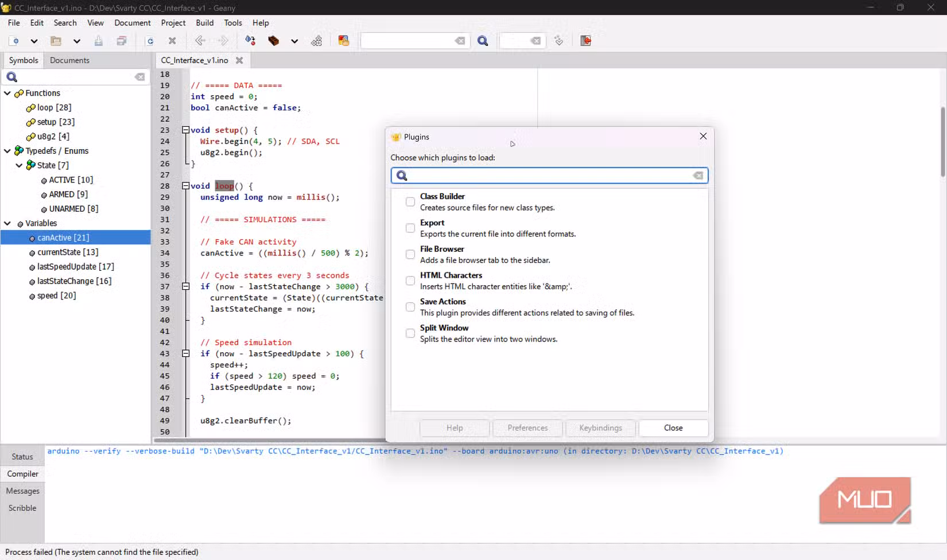
Task: Enable the Save Actions plugin
Action: click(x=410, y=308)
